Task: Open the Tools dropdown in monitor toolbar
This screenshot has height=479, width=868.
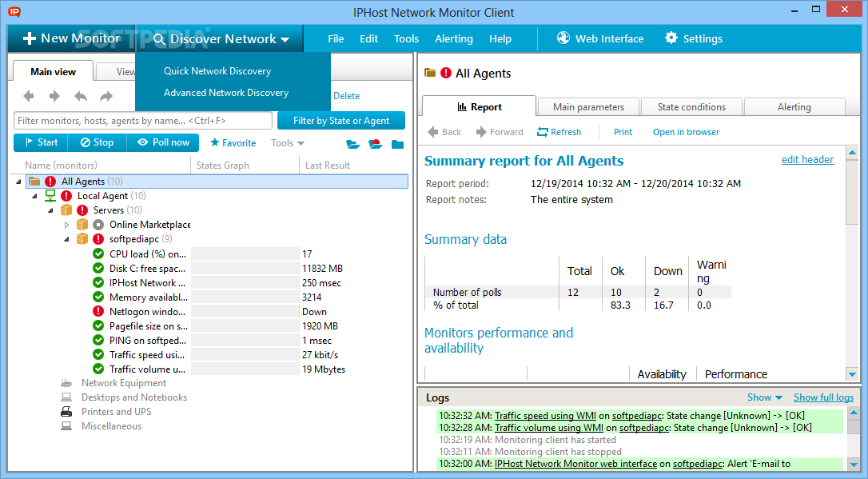Action: coord(287,143)
